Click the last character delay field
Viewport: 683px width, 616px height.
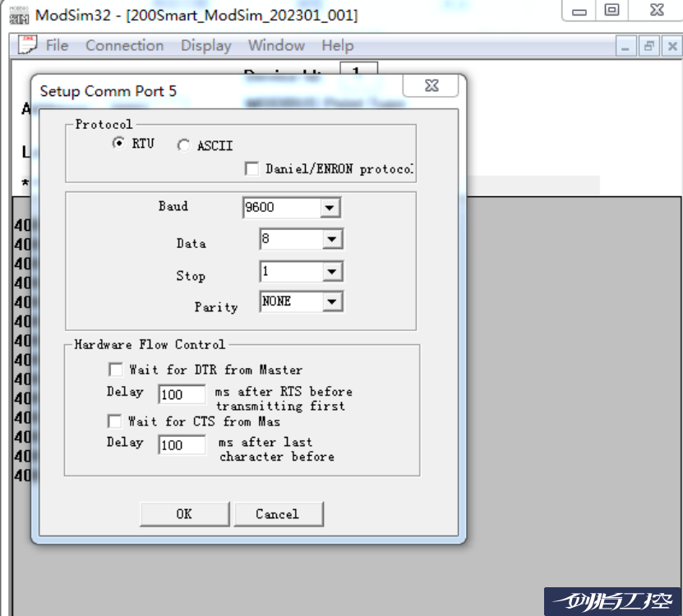pos(182,444)
